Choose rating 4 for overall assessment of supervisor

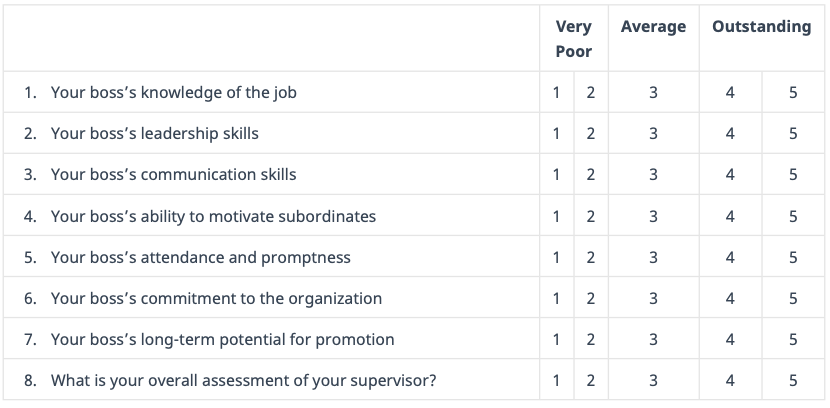[730, 380]
